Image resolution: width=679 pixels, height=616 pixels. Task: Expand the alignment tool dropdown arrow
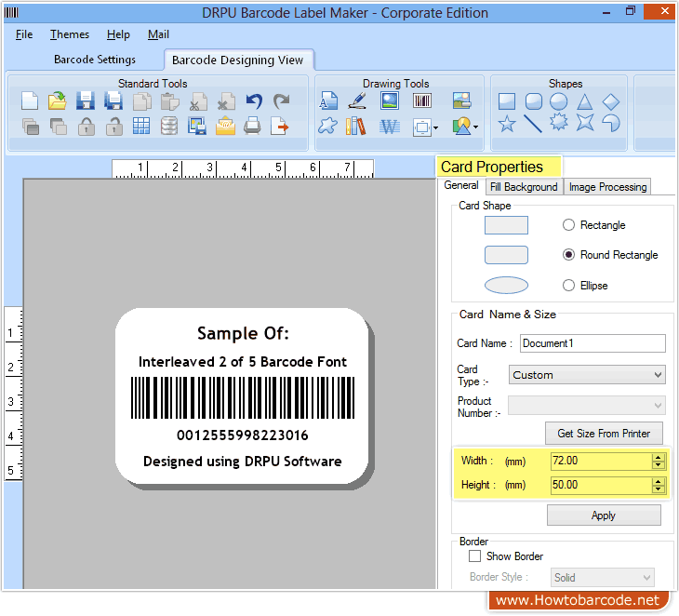435,127
